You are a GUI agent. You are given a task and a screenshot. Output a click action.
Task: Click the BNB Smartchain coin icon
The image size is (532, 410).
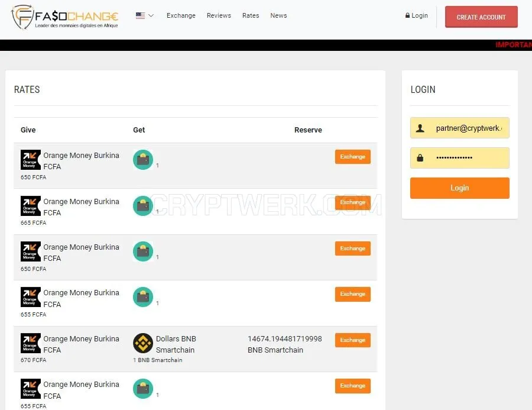pos(143,343)
